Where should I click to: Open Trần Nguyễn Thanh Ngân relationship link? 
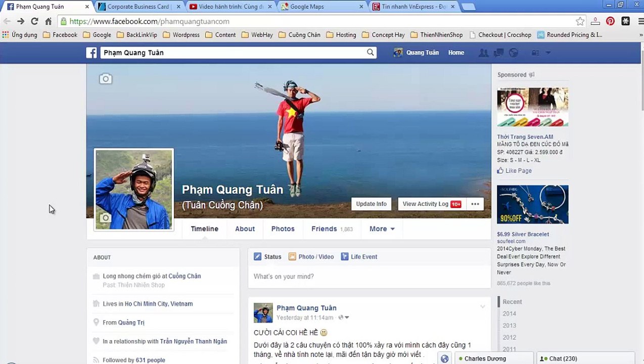(194, 341)
